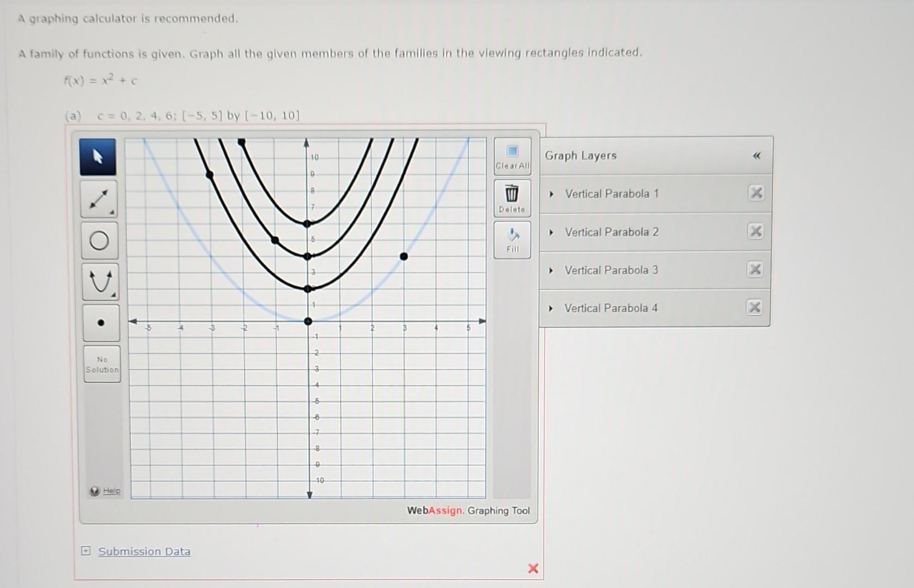Select the ellipse drawing tool
914x588 pixels.
tap(99, 240)
